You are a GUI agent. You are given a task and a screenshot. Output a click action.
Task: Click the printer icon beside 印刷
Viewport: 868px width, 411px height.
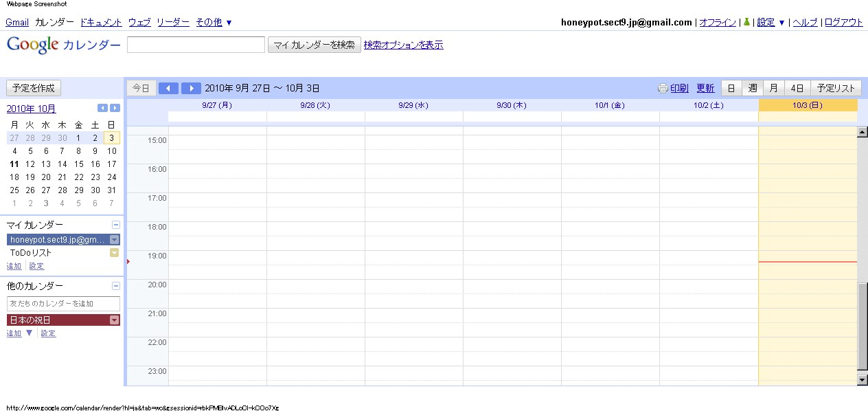pos(663,88)
